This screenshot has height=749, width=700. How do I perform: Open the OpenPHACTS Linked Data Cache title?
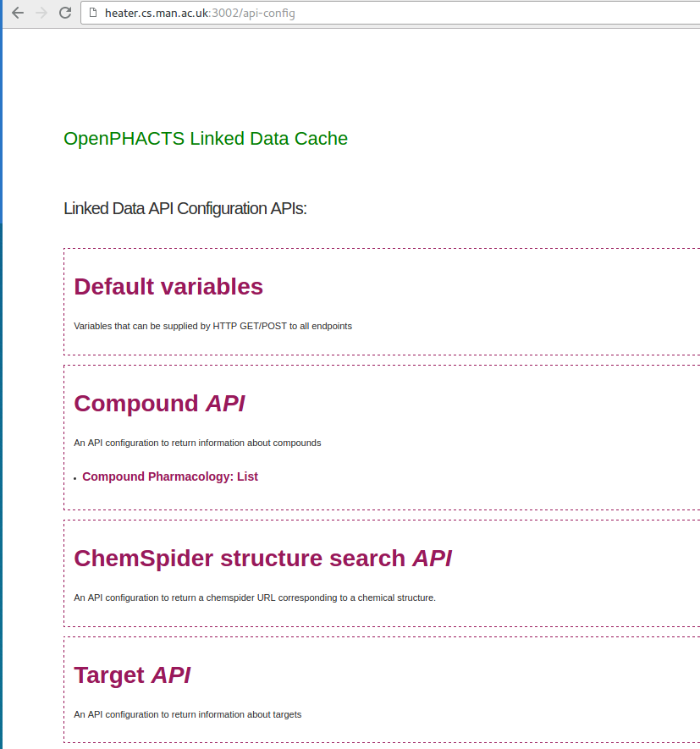[x=206, y=139]
